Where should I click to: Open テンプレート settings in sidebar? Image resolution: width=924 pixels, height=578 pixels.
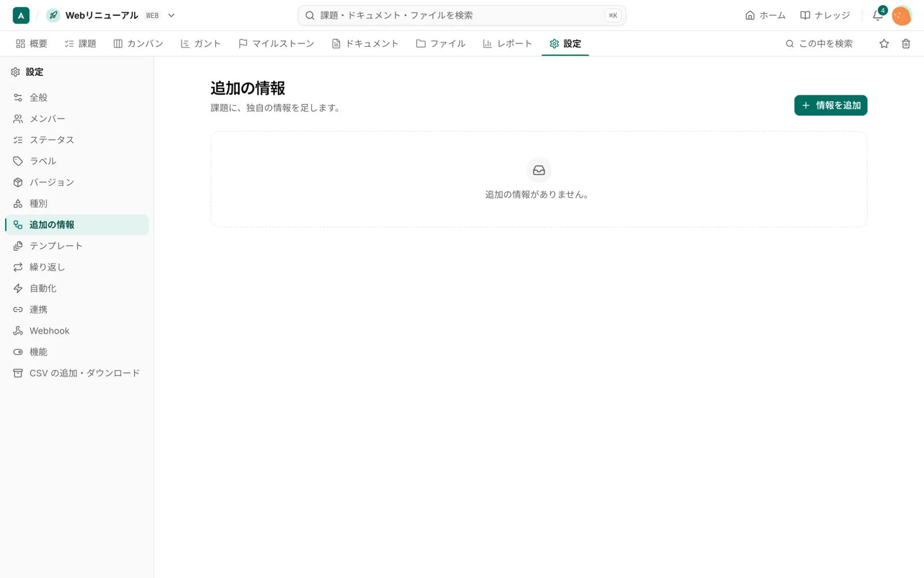(x=77, y=246)
